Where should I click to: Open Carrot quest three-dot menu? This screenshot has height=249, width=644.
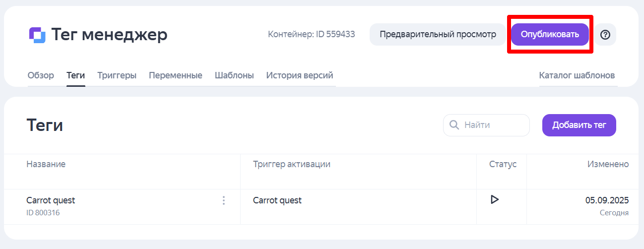(x=224, y=200)
